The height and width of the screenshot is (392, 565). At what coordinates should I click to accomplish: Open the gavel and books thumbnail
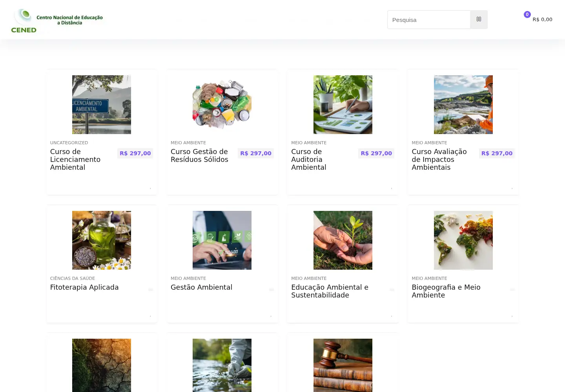click(x=343, y=365)
